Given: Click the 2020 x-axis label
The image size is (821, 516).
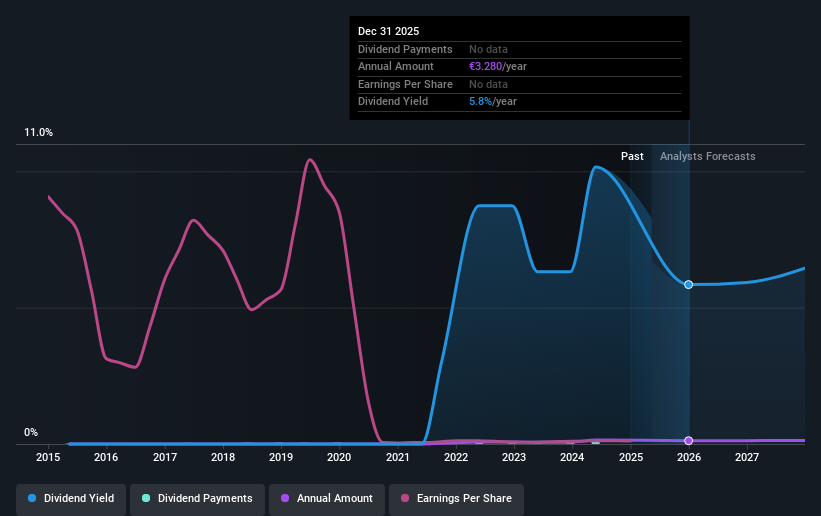Looking at the screenshot, I should point(339,457).
